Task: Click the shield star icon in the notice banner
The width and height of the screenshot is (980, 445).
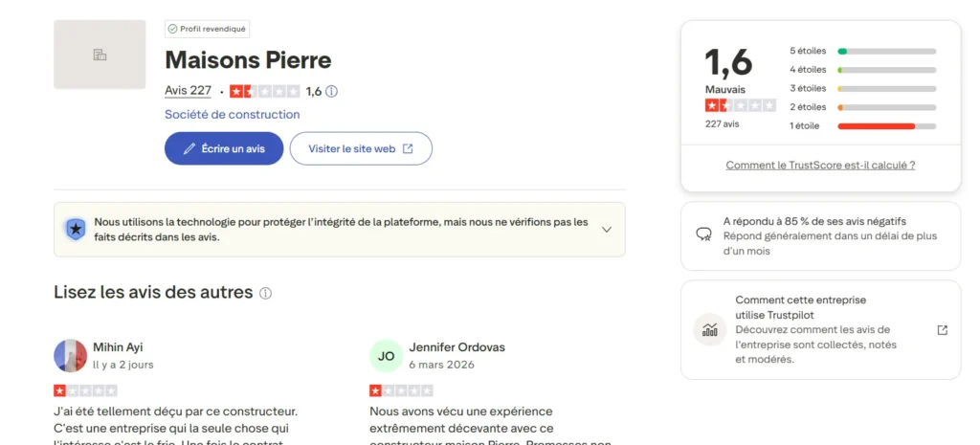Action: tap(75, 229)
